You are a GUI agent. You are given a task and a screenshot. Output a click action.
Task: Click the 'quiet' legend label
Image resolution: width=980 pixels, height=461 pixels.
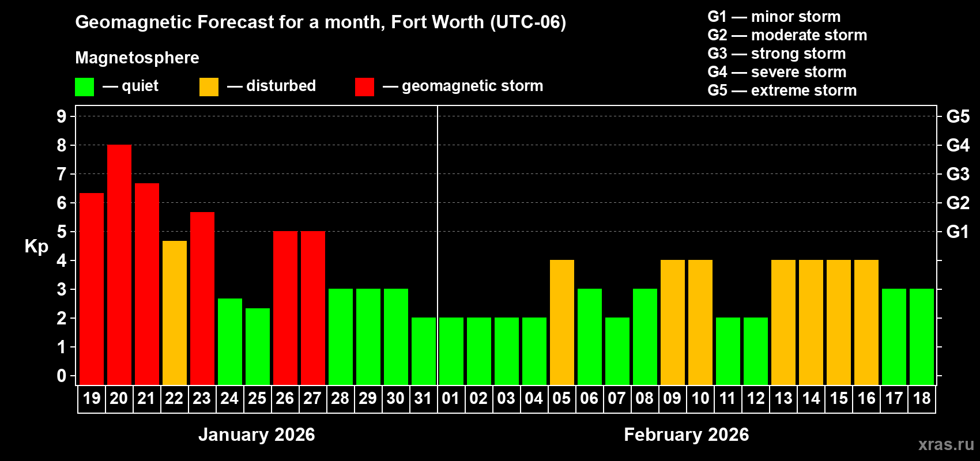click(x=140, y=86)
